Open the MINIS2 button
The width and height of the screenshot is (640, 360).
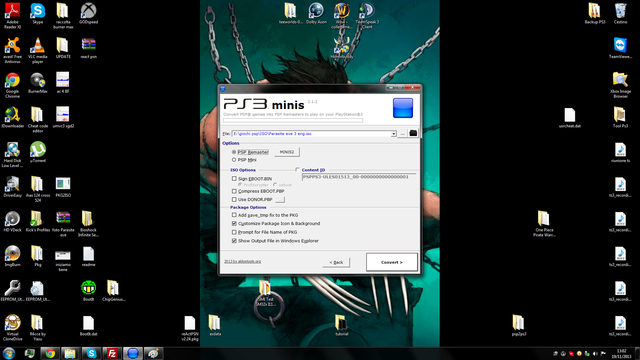pyautogui.click(x=287, y=152)
